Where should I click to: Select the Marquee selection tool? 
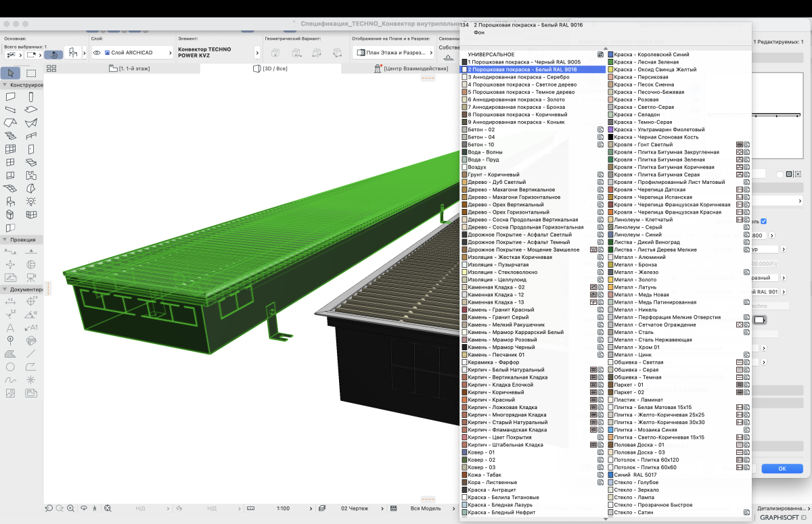pyautogui.click(x=31, y=73)
